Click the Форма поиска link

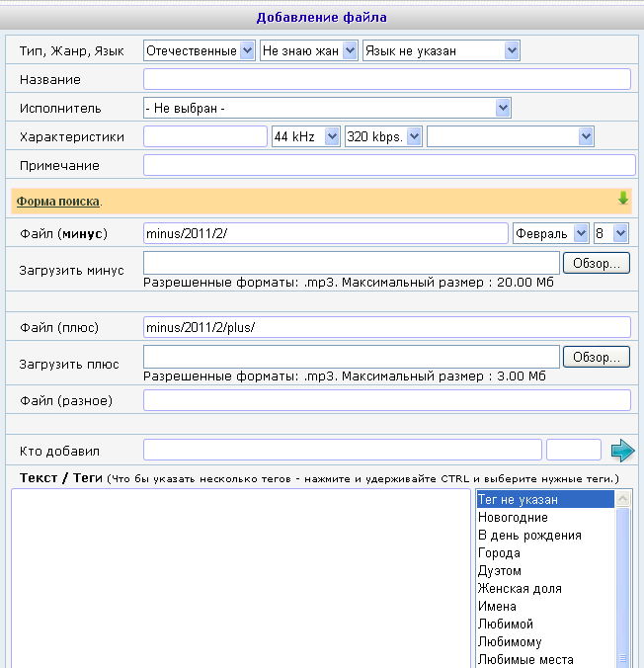pos(58,201)
